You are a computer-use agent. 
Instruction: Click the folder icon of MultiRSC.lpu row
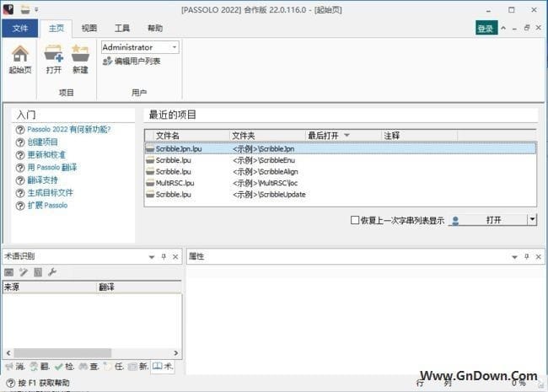[x=150, y=183]
